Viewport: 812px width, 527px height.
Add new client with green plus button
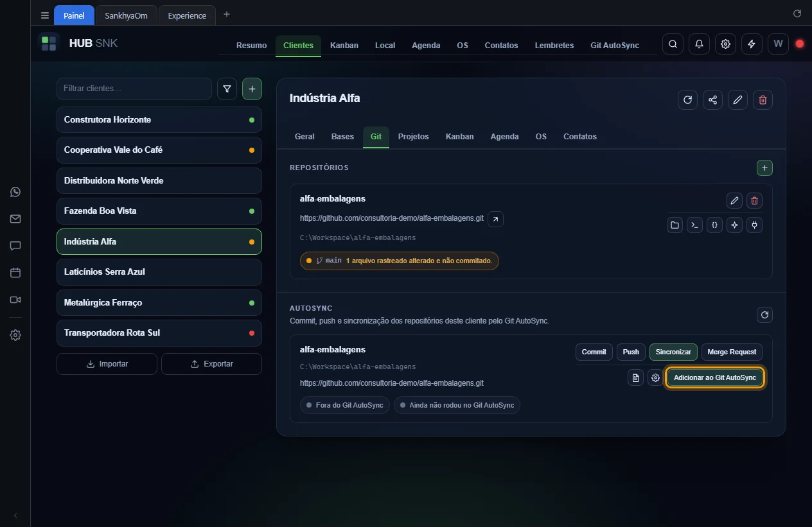pos(252,89)
